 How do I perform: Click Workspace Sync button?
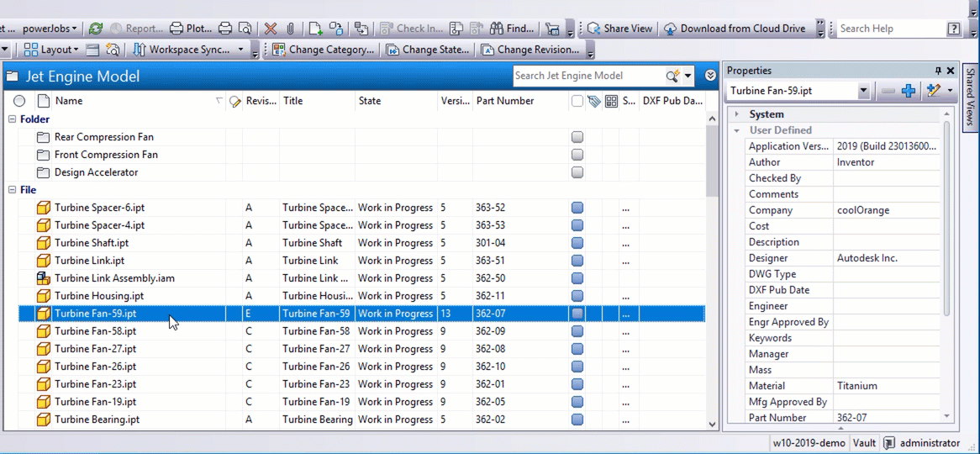[x=182, y=50]
